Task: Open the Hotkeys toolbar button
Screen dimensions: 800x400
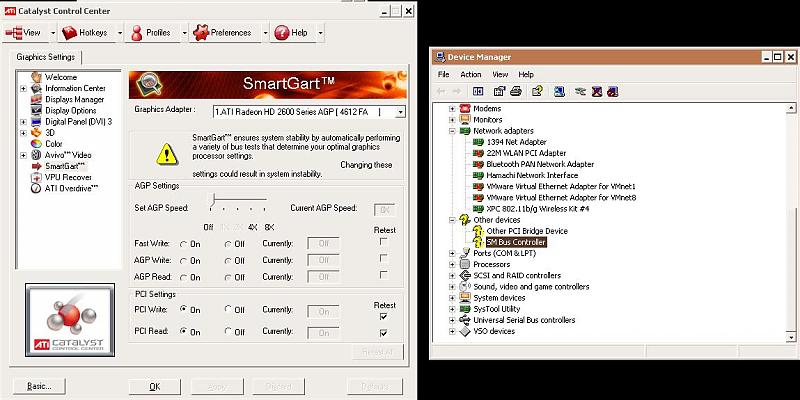Action: [85, 33]
